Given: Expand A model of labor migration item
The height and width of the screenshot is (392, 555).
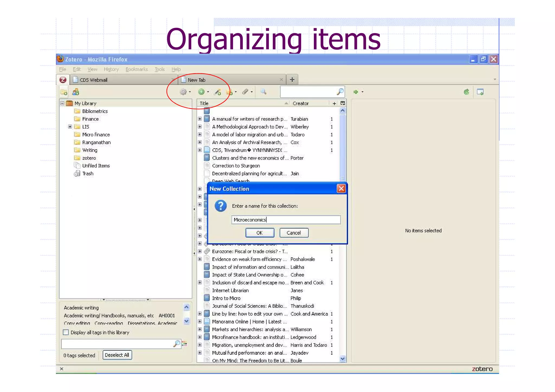Looking at the screenshot, I should tap(200, 134).
